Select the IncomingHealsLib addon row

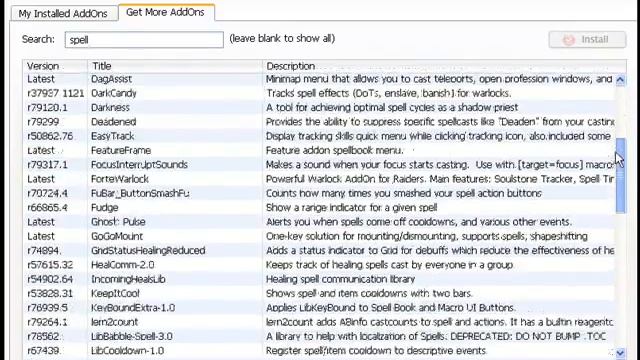click(319, 279)
